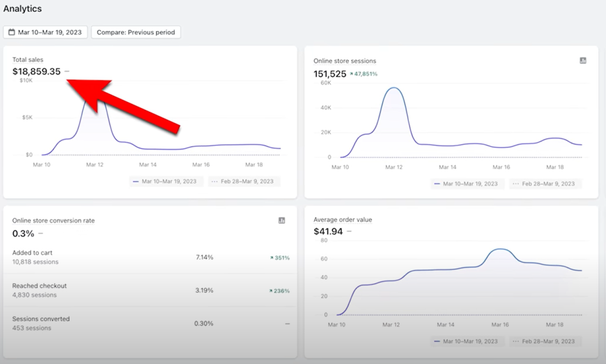Click the $18,859.35 total sales figure

click(36, 71)
